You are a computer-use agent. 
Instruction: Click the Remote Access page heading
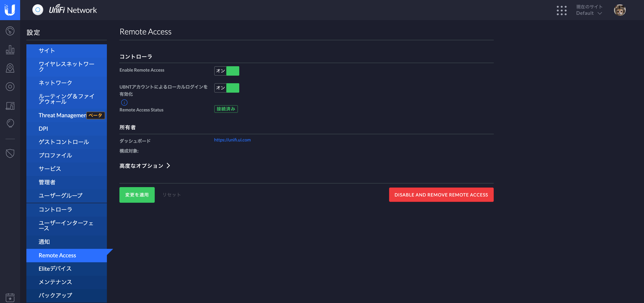(146, 32)
